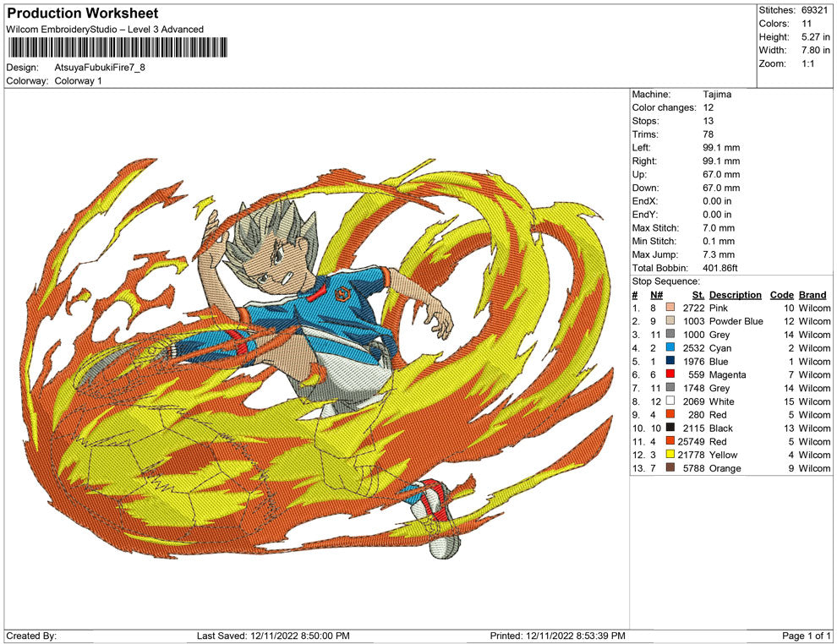Click the Left value '99.1 mm'
Screen dimensions: 837x644
point(721,147)
